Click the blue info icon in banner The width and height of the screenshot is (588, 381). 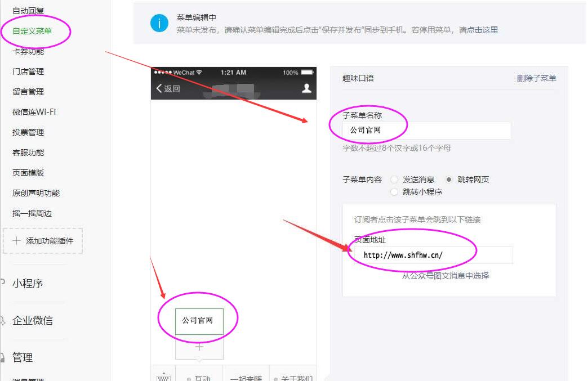click(x=159, y=23)
